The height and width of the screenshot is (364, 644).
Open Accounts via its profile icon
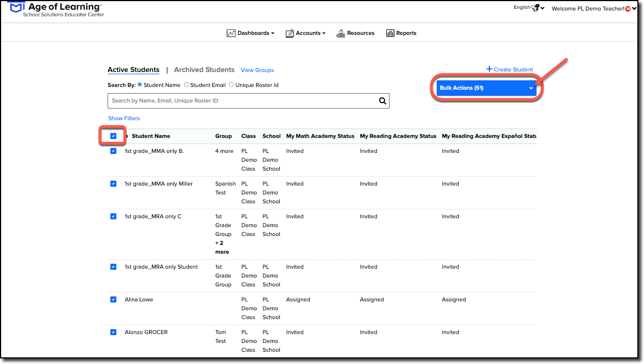289,33
